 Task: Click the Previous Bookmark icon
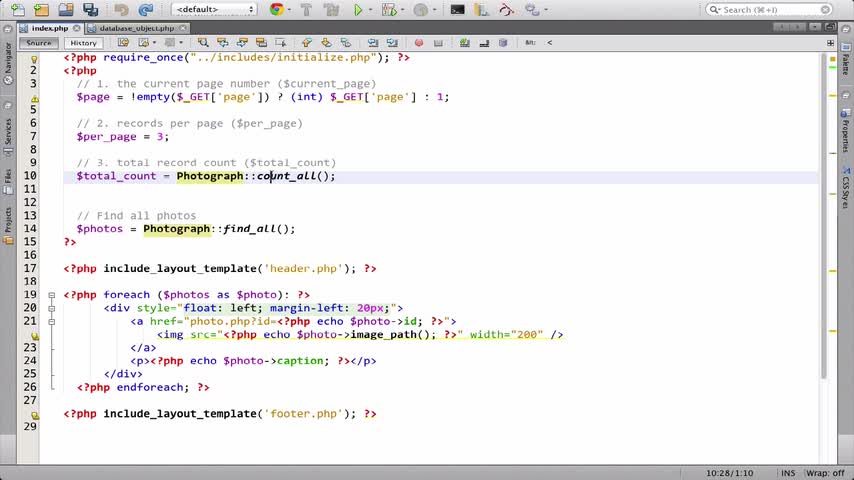point(307,42)
